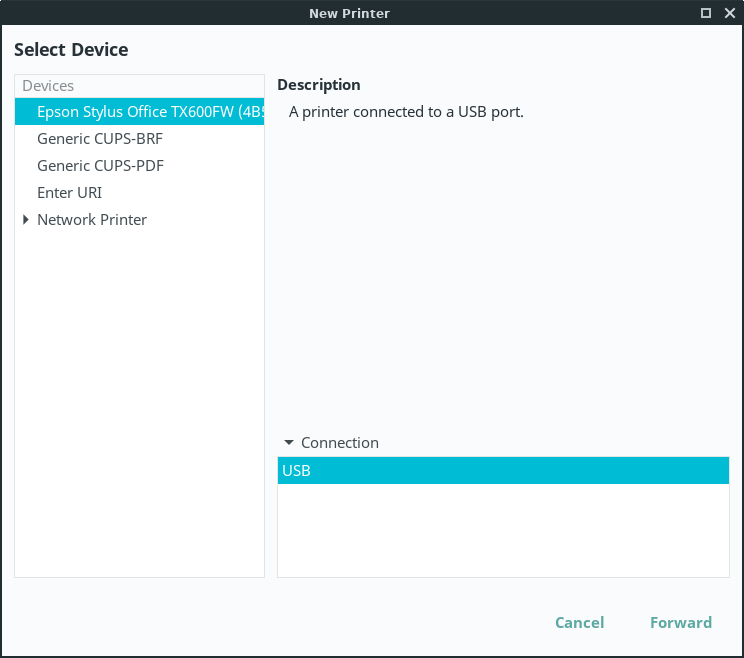Click the New Printer title bar

pos(350,13)
